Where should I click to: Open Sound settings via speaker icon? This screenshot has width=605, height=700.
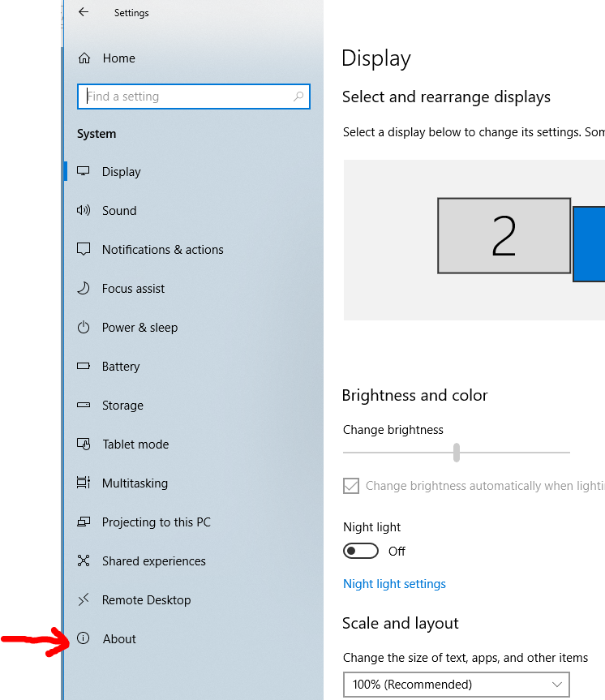point(83,211)
